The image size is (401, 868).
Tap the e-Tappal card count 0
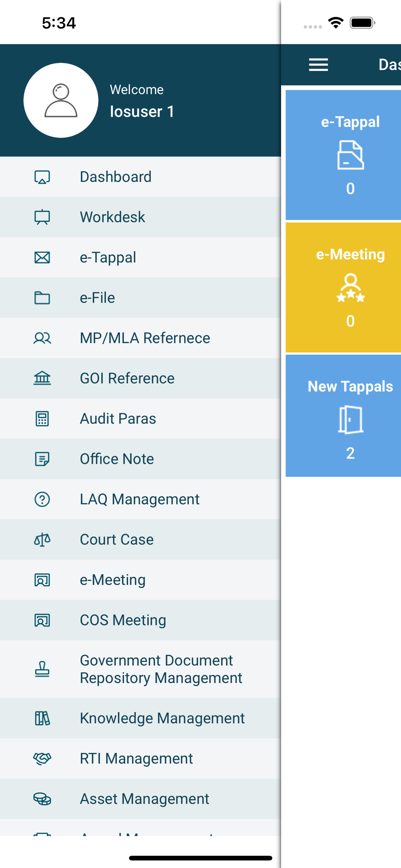coord(351,189)
